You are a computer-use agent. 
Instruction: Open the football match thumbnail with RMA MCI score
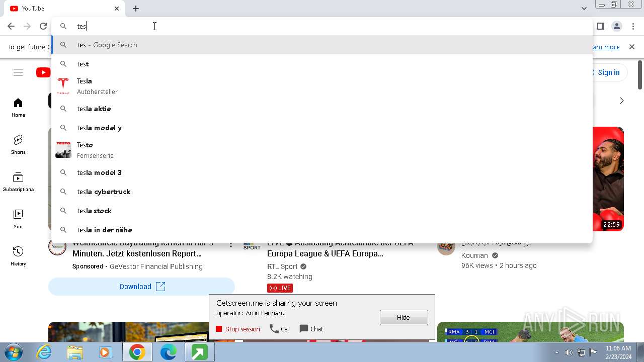[x=530, y=332]
